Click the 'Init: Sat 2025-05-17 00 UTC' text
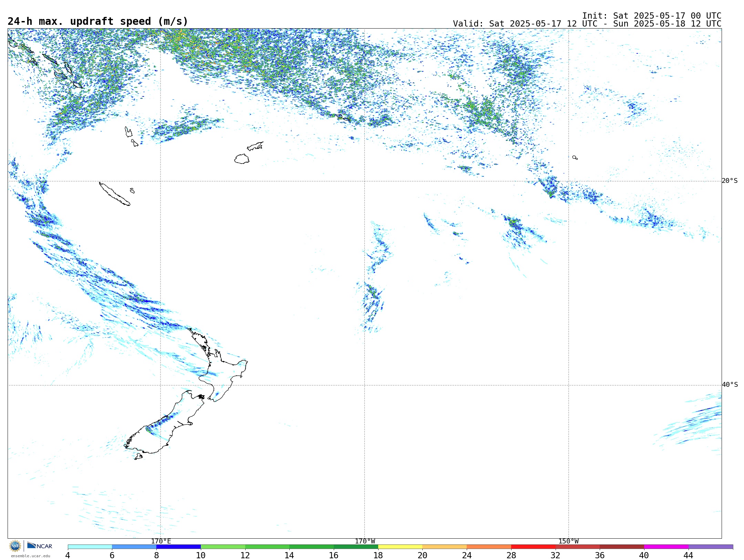 652,16
